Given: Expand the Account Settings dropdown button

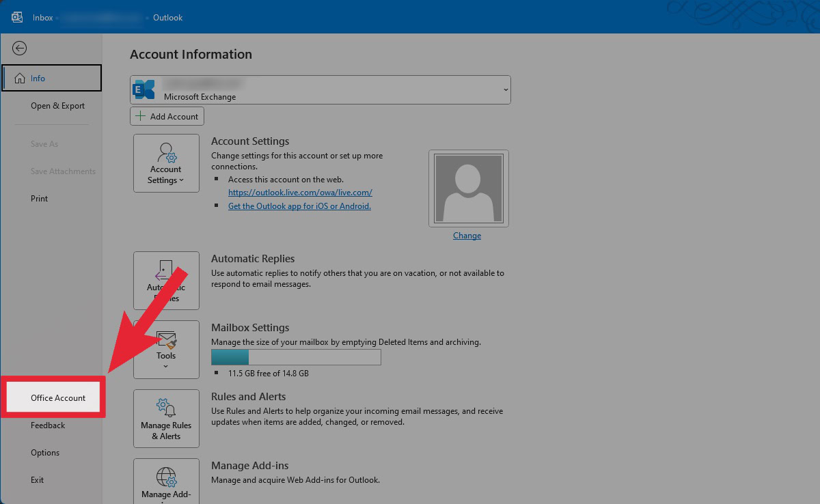Looking at the screenshot, I should tap(166, 163).
